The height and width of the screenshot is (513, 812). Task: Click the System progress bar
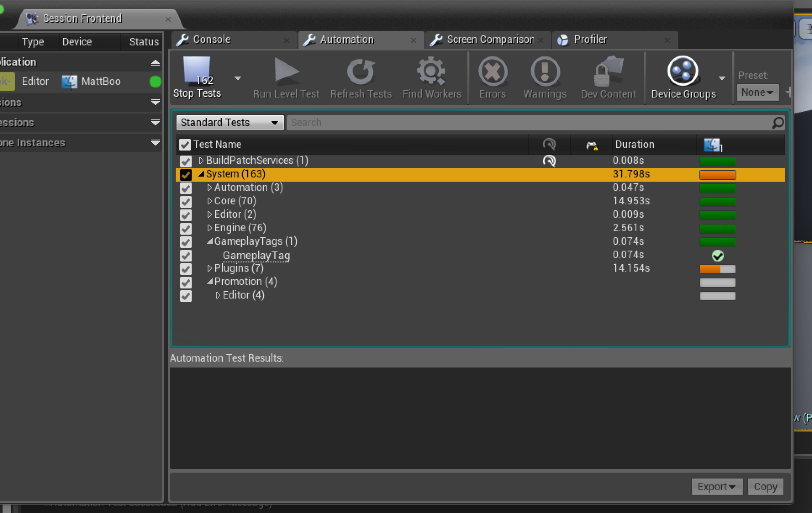coord(717,175)
